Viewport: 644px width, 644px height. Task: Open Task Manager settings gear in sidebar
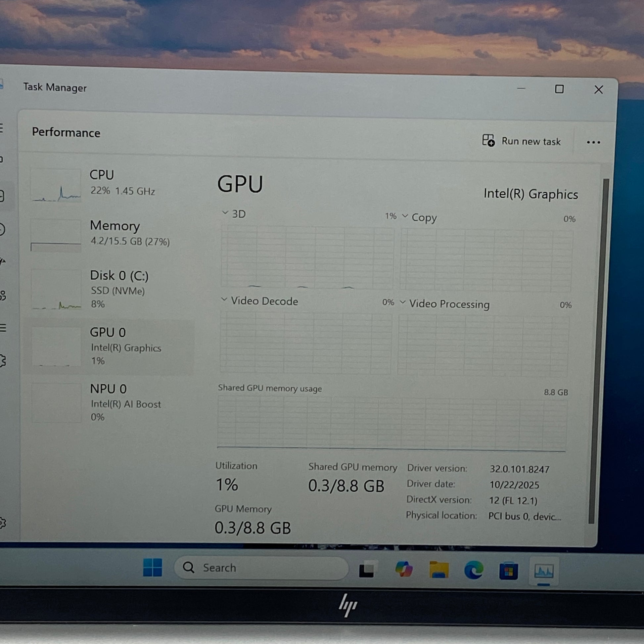(2, 523)
